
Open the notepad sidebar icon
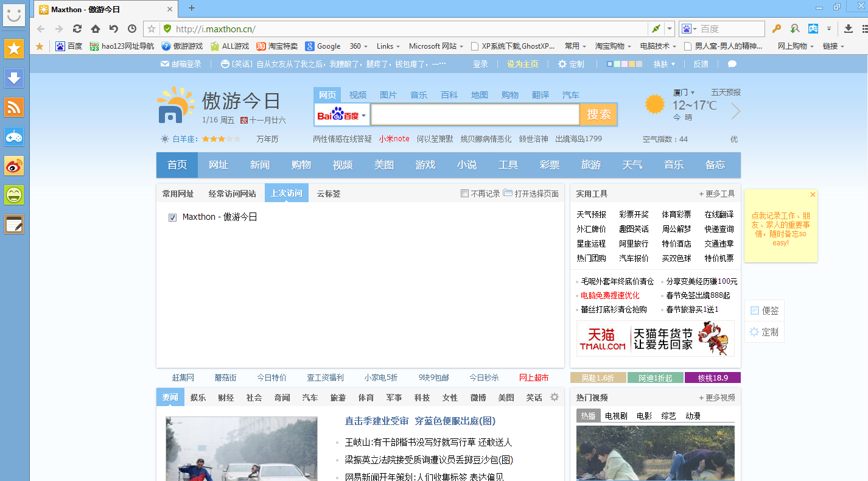[x=14, y=224]
